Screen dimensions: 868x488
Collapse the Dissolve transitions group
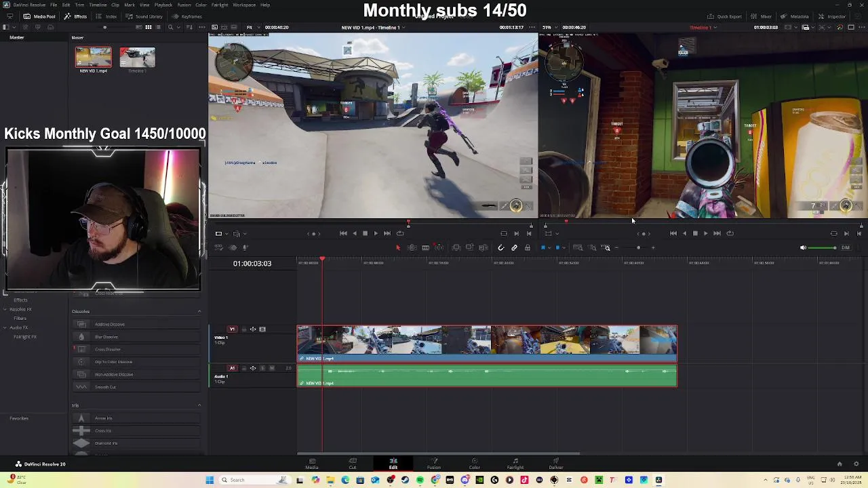point(199,312)
